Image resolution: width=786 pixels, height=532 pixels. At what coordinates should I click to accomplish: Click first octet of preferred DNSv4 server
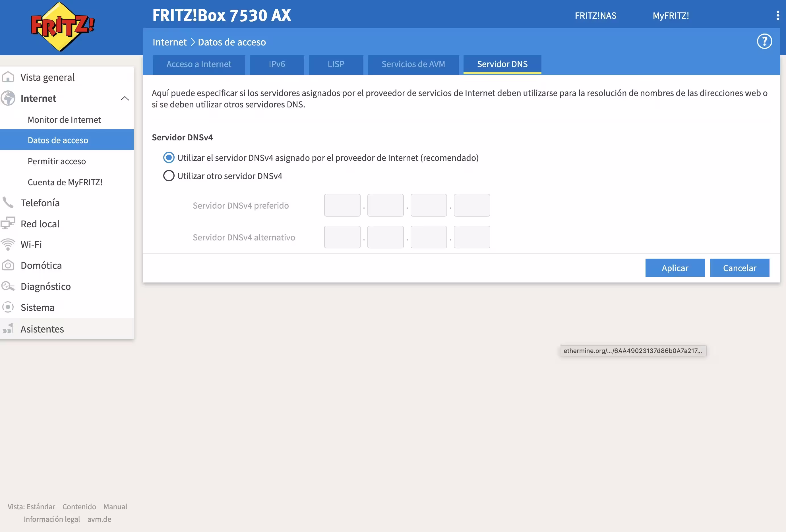(342, 205)
